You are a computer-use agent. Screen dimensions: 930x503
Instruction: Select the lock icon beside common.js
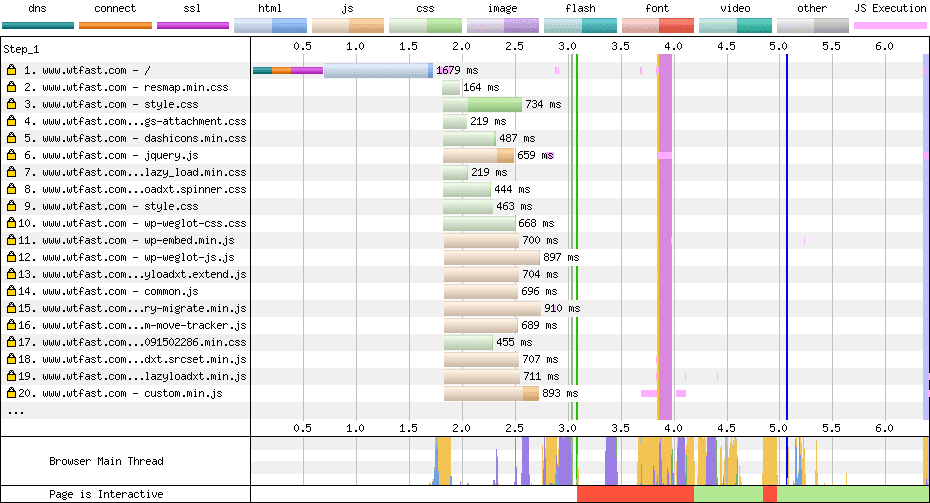pyautogui.click(x=11, y=292)
